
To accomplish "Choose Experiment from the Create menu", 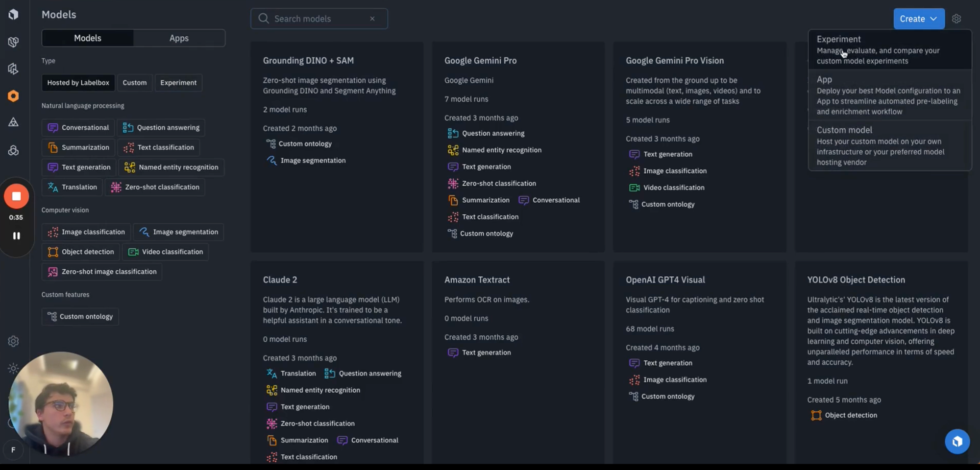I will (890, 50).
